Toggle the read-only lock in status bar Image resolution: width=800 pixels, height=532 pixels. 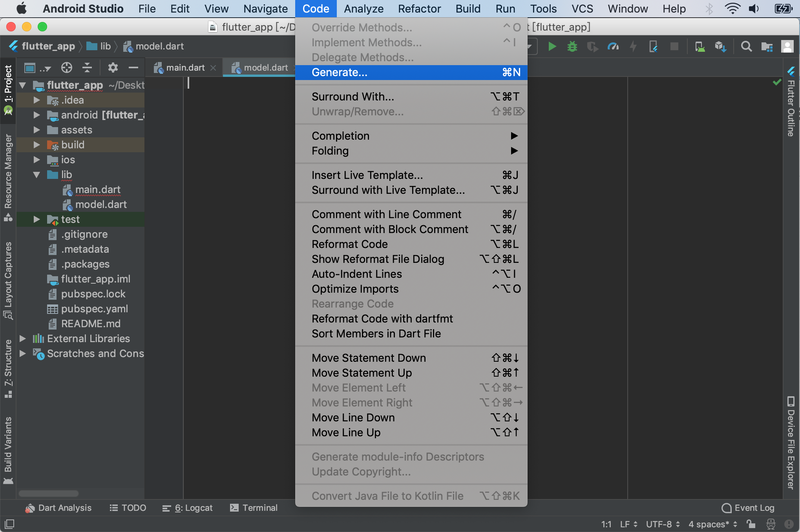click(751, 524)
